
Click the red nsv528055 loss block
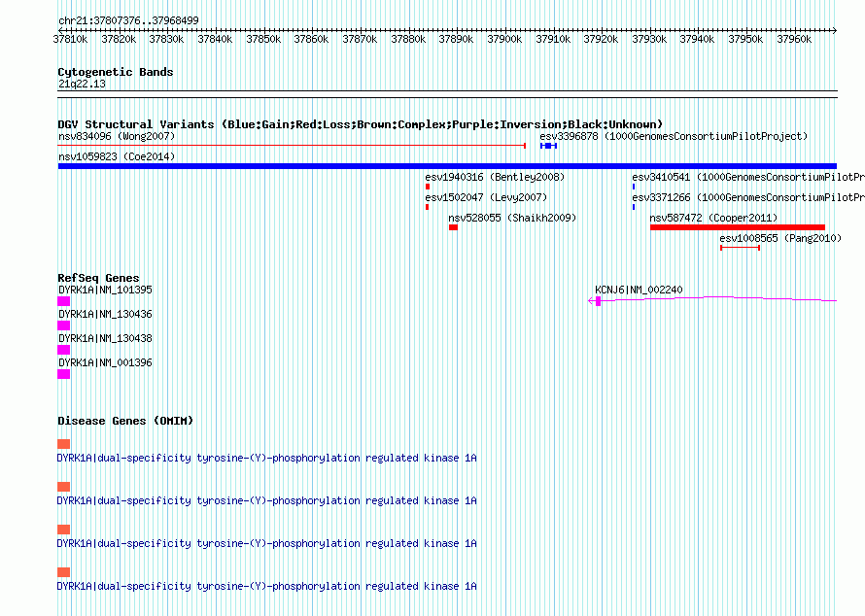pos(454,227)
